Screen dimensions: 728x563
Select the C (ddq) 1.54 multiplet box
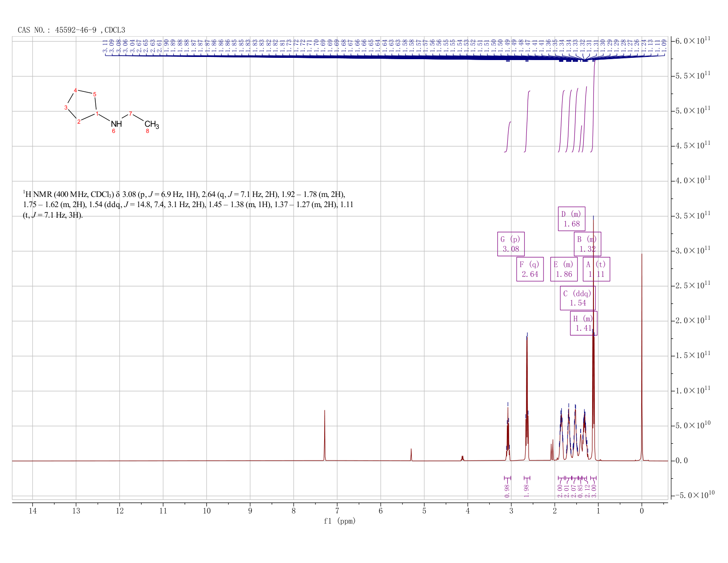578,298
